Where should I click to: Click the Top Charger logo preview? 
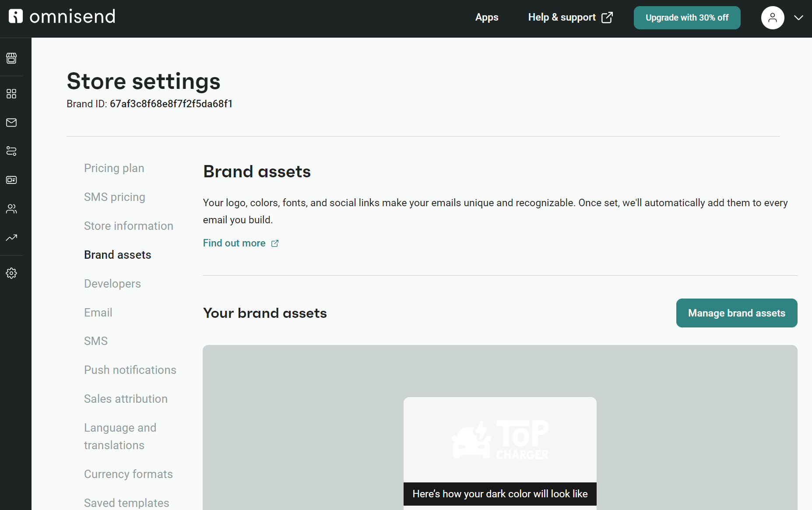[500, 440]
